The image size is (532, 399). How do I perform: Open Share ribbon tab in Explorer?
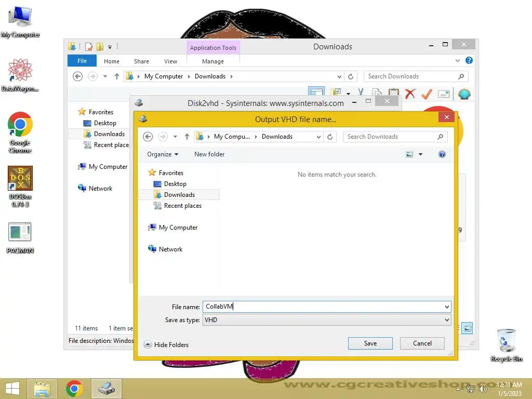pyautogui.click(x=141, y=61)
